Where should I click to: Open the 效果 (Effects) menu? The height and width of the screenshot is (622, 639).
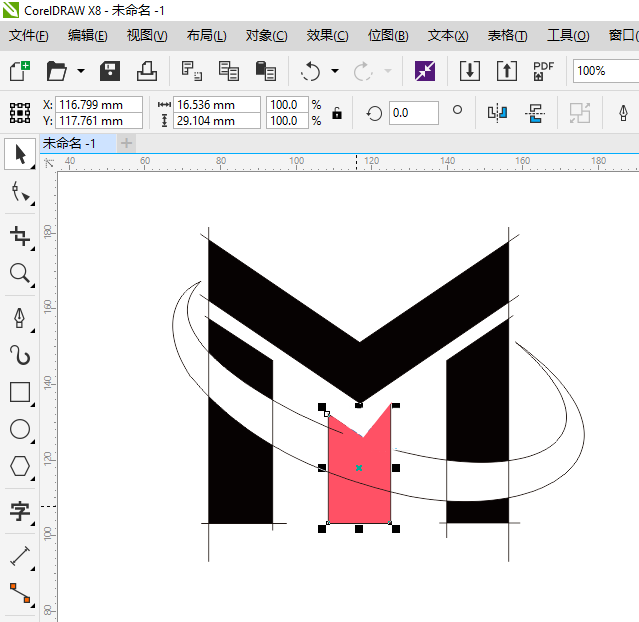point(327,36)
